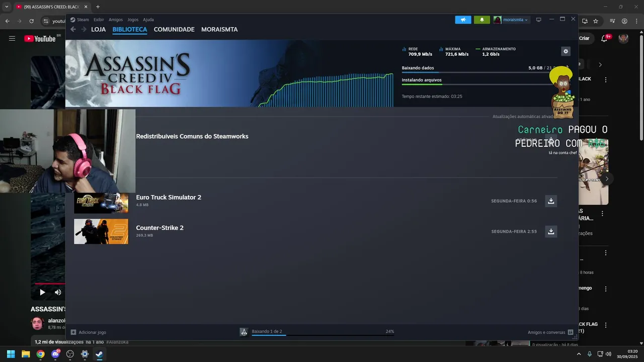Open the Jogos menu in Steam
The image size is (644, 362).
pos(133,20)
